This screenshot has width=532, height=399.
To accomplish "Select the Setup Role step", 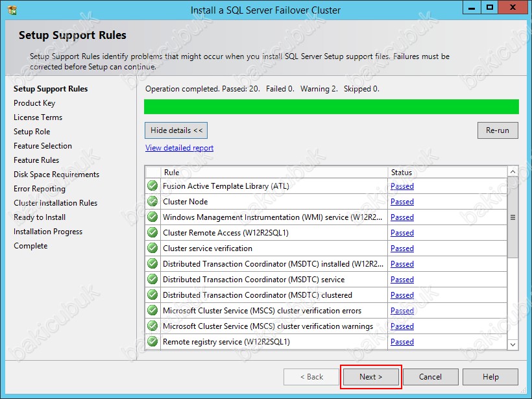I will (32, 132).
